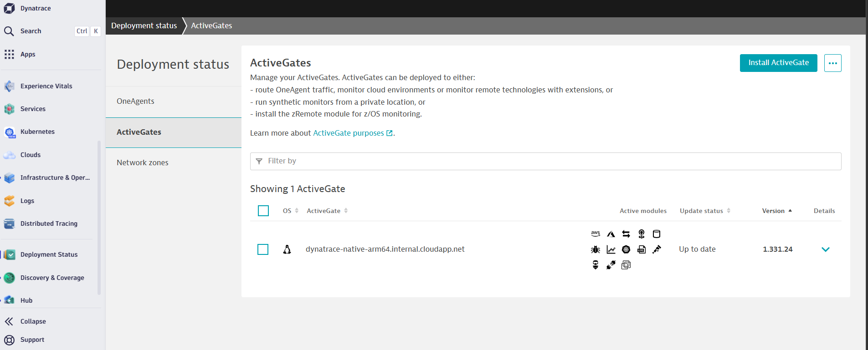The width and height of the screenshot is (868, 350).
Task: Click the Active modules column header
Action: [x=643, y=211]
